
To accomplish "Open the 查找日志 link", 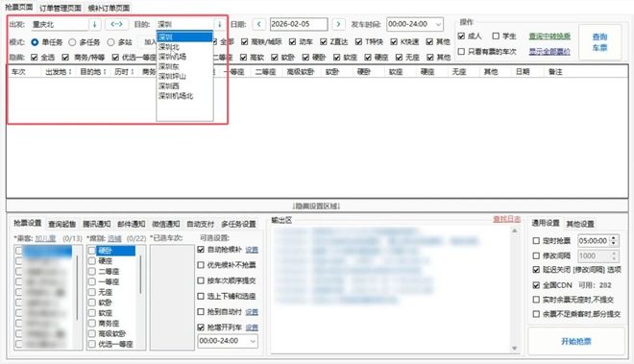I will 506,219.
